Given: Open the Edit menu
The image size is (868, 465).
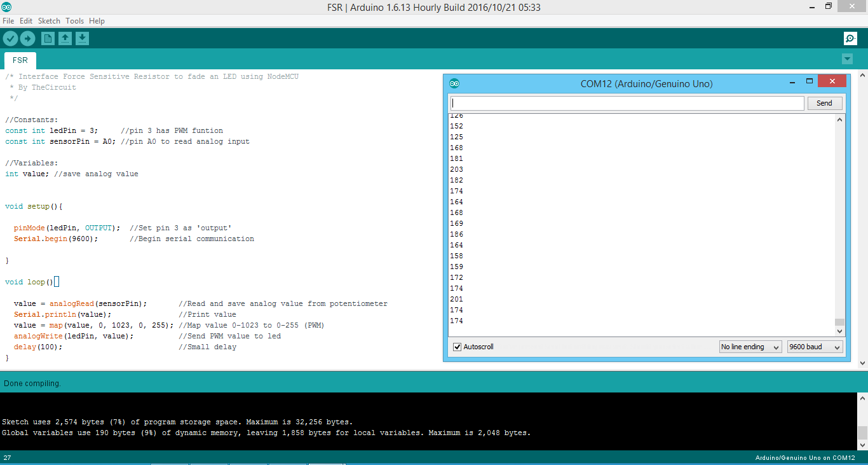Looking at the screenshot, I should click(26, 21).
